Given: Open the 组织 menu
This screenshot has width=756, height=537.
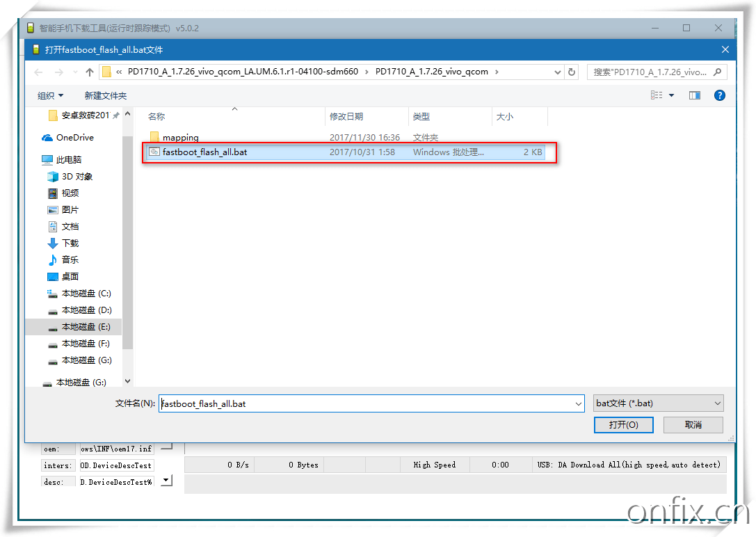Looking at the screenshot, I should pyautogui.click(x=50, y=95).
